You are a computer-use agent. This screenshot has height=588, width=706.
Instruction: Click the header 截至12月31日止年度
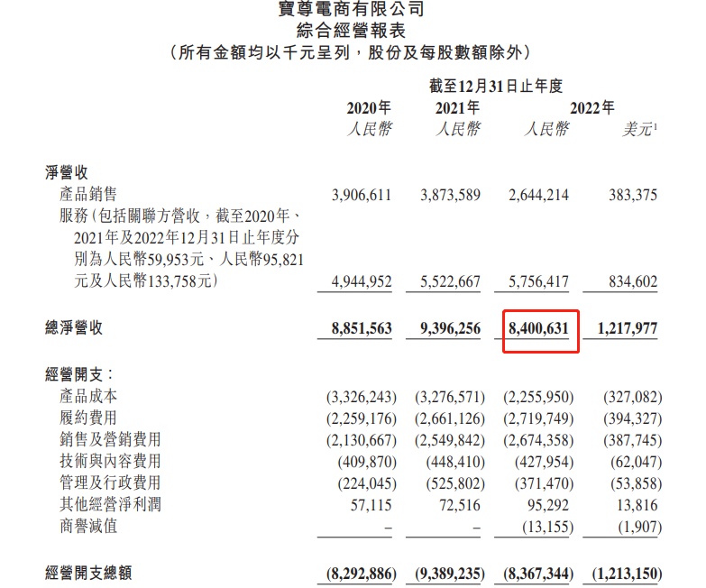[x=496, y=86]
